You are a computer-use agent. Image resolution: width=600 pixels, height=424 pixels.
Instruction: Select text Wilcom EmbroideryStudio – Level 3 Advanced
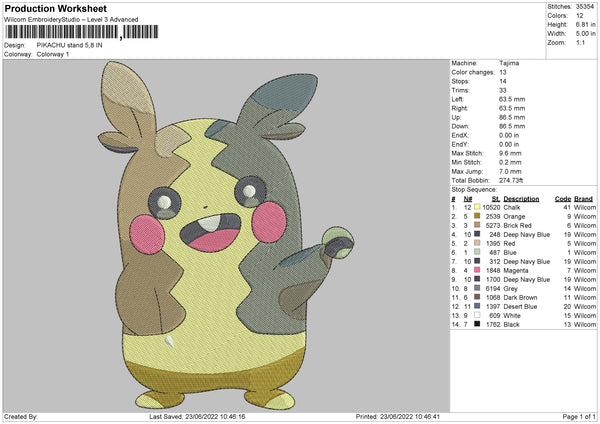click(71, 20)
